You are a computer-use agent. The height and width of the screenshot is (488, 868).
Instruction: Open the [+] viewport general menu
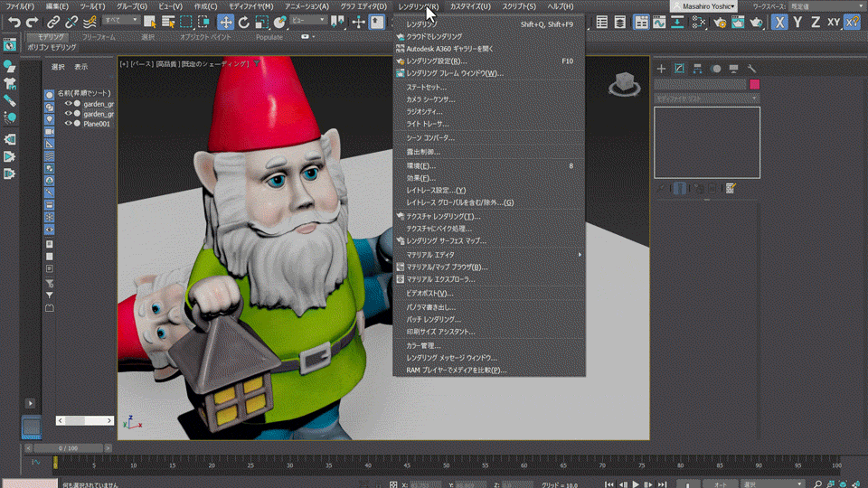click(124, 64)
